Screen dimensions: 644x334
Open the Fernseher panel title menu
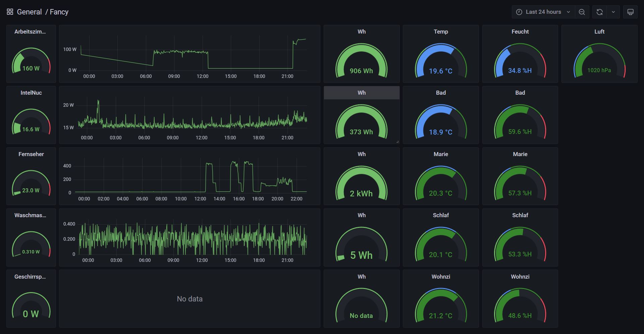tap(31, 154)
